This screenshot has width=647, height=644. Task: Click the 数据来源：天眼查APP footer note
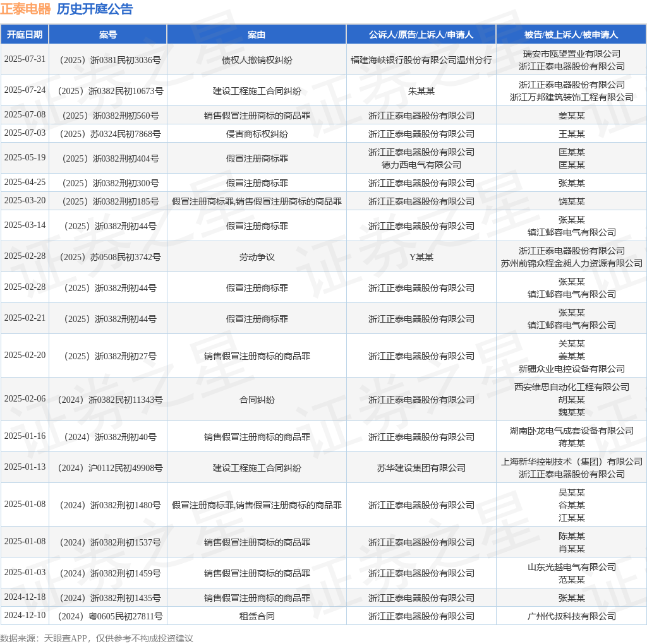(x=97, y=638)
